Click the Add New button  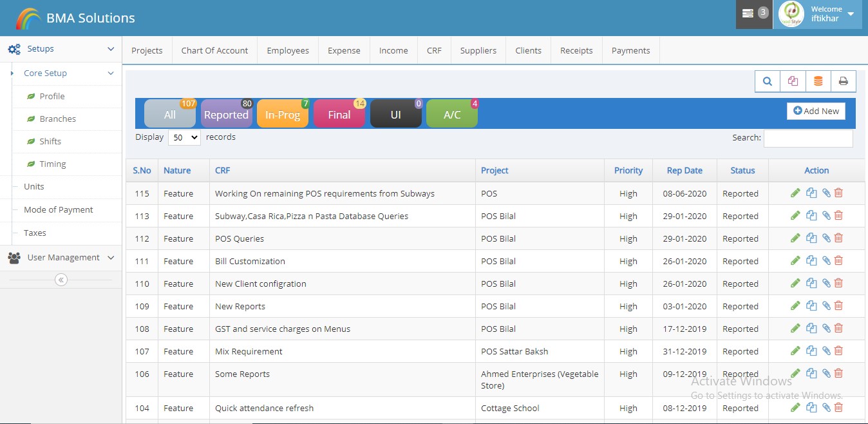(816, 111)
